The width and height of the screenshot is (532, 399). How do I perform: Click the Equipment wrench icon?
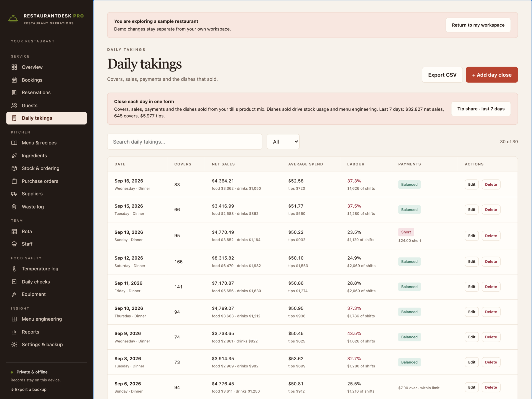[14, 294]
